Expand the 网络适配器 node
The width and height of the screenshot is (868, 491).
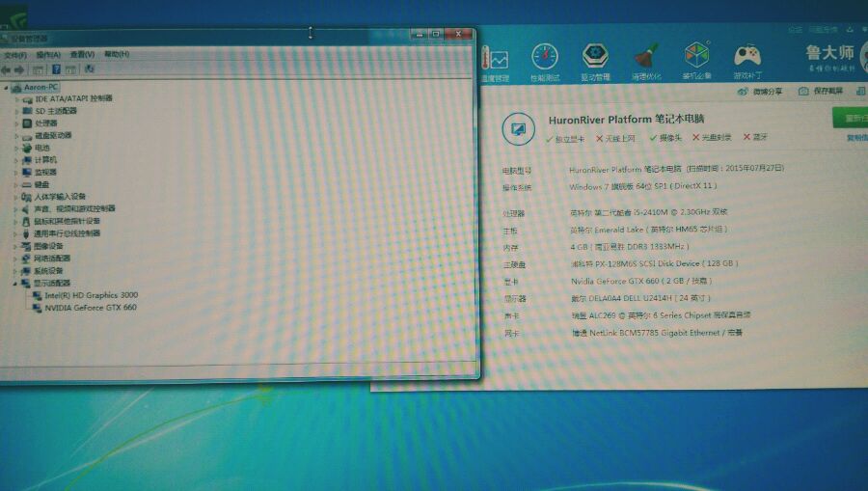(15, 259)
